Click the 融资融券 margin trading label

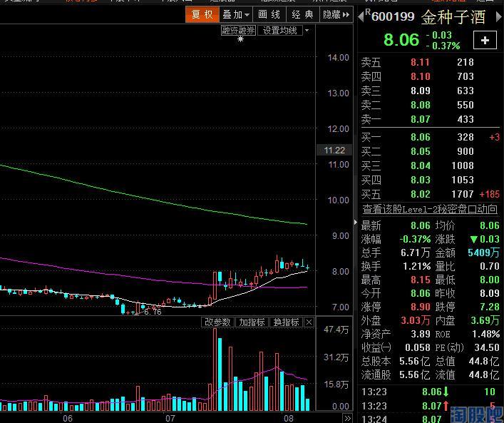(238, 31)
